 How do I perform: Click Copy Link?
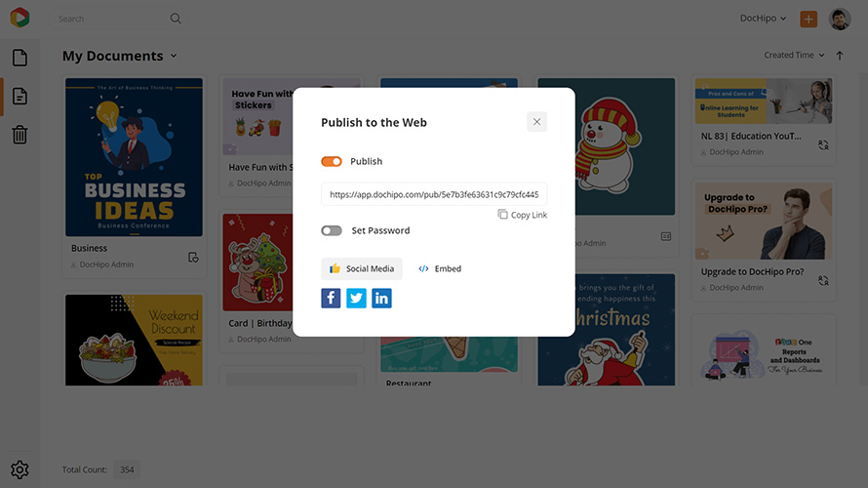pyautogui.click(x=522, y=215)
